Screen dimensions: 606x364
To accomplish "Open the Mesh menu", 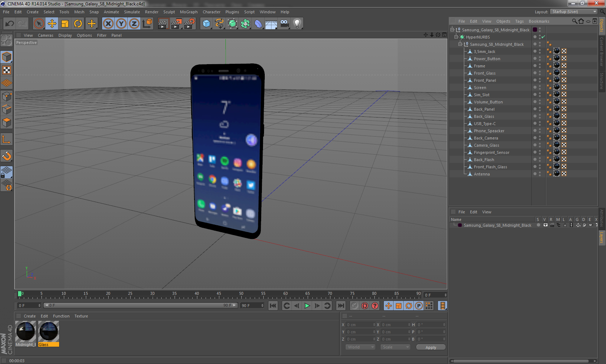I will 79,12.
